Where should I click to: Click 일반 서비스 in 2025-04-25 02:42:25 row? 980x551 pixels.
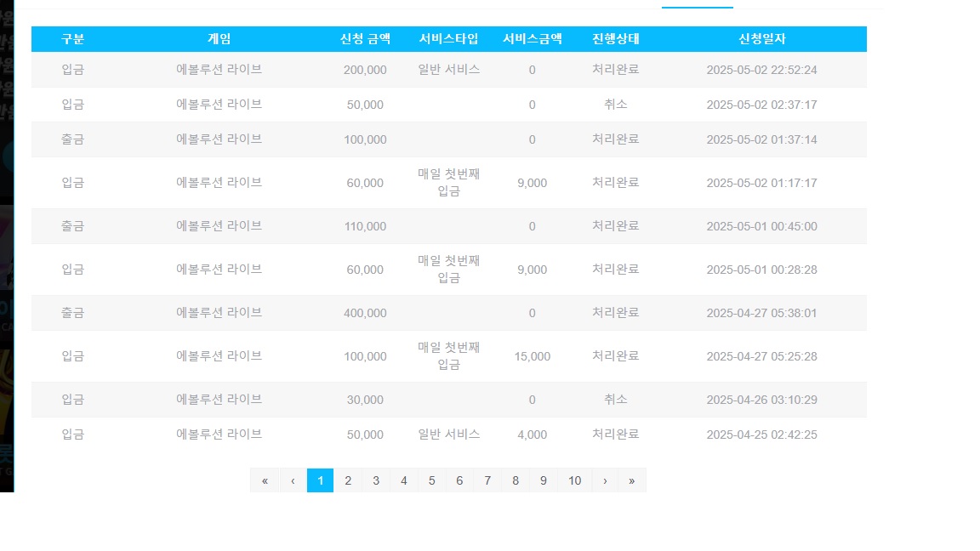point(449,435)
